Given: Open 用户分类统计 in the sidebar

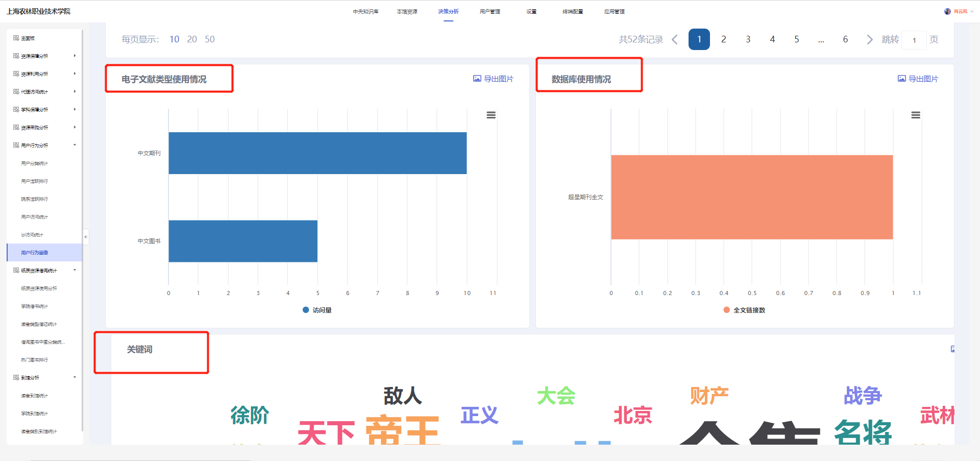Looking at the screenshot, I should click(x=35, y=163).
